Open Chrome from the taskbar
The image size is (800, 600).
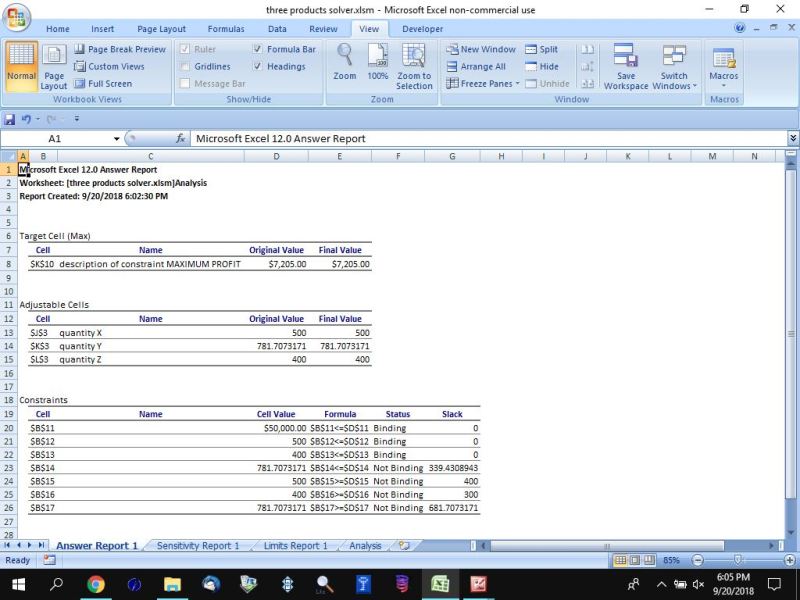coord(95,584)
